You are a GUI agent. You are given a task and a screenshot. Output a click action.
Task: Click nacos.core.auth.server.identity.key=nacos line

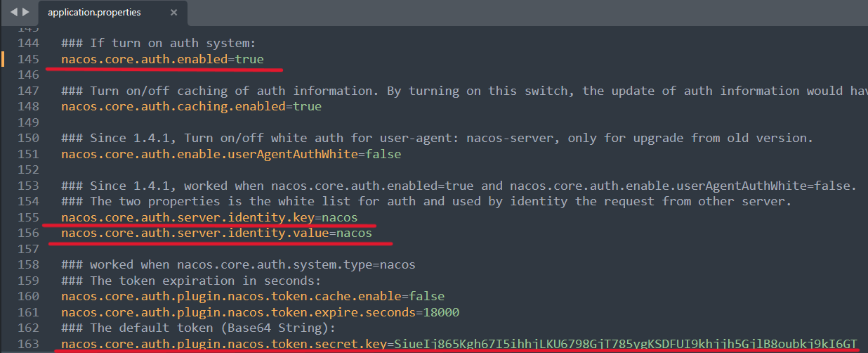tap(209, 217)
